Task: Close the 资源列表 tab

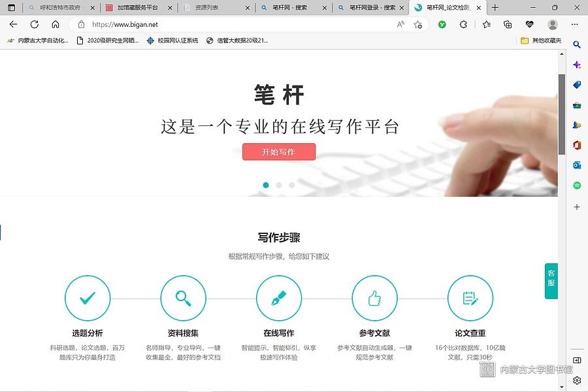Action: 248,7
